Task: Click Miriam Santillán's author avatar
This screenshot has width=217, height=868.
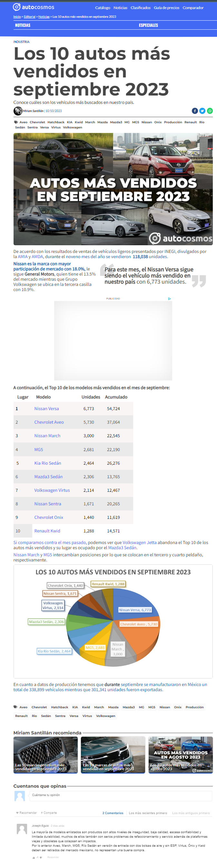Action: 18,111
